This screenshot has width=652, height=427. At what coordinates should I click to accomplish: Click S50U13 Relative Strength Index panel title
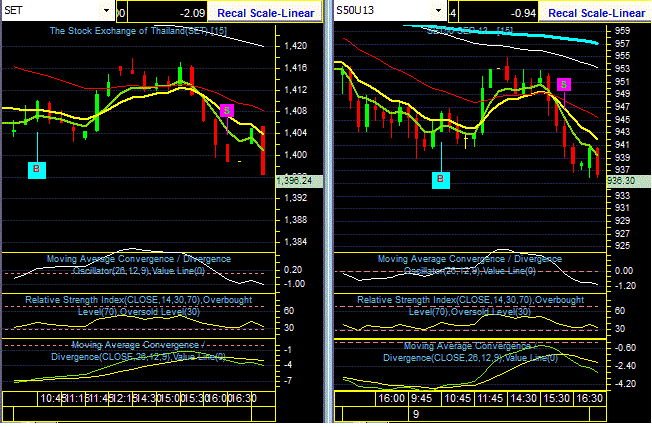pos(470,306)
